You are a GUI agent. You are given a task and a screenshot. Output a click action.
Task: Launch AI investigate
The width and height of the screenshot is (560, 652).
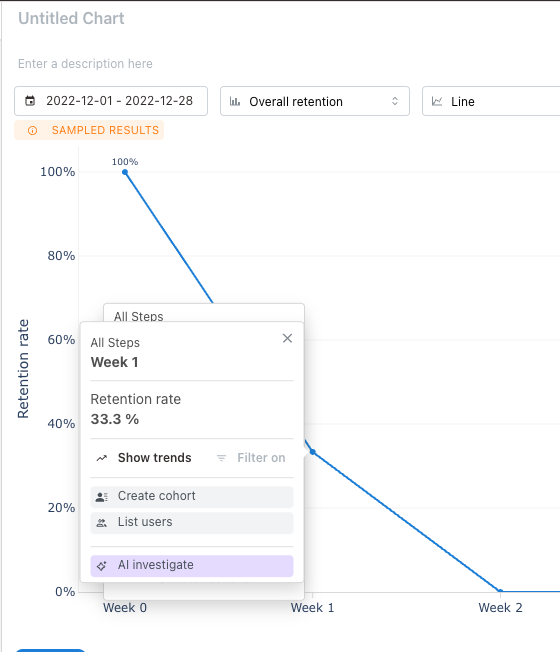coord(192,566)
